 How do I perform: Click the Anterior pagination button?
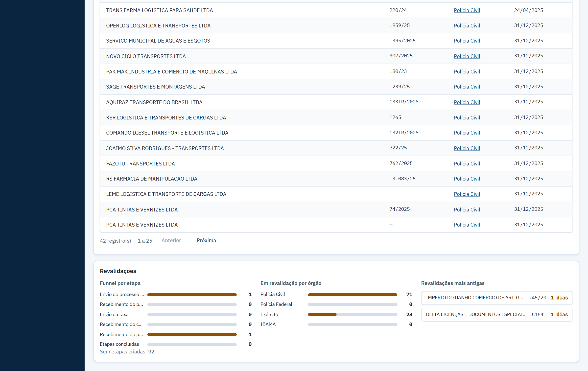click(x=171, y=240)
